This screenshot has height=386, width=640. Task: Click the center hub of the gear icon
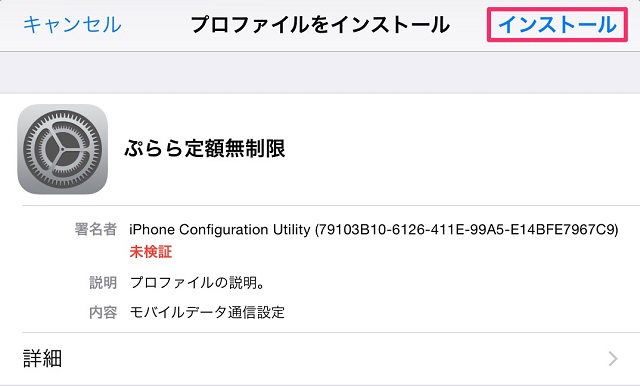(x=62, y=150)
